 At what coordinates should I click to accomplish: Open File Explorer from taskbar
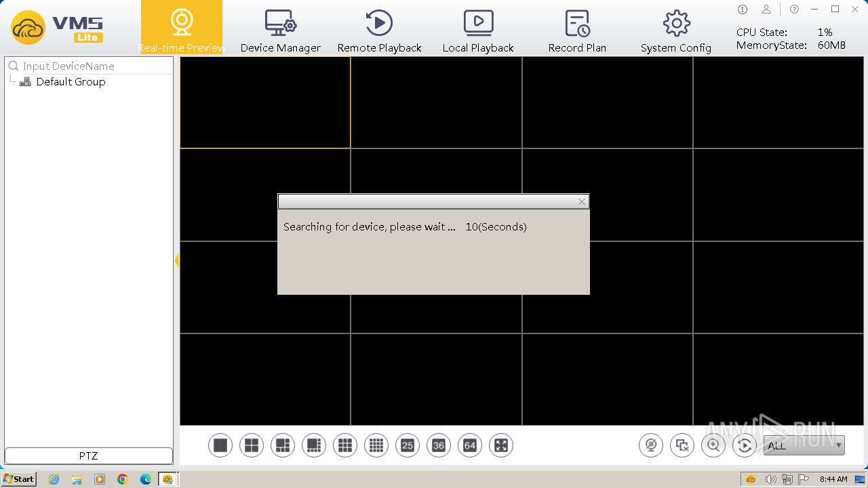[77, 479]
